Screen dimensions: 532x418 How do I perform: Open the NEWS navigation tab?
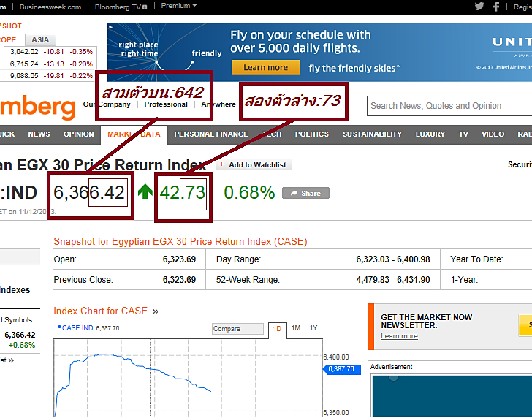(39, 134)
